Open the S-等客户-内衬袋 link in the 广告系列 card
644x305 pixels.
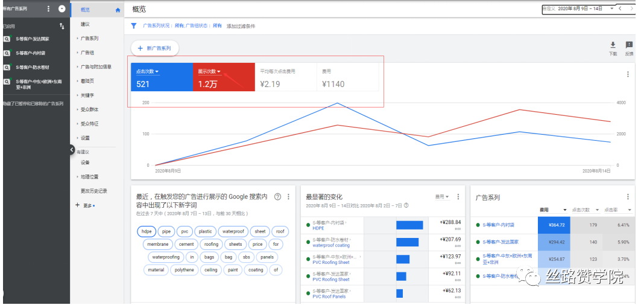(x=498, y=225)
